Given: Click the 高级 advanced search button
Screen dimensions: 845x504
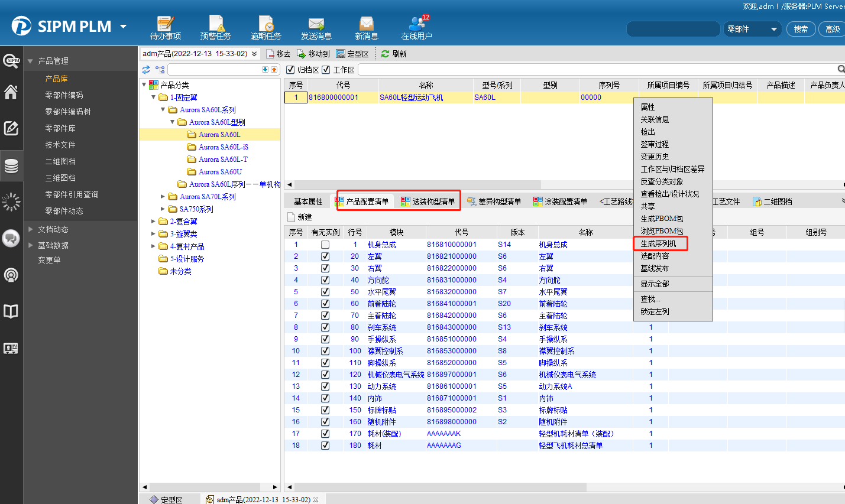Looking at the screenshot, I should point(832,30).
